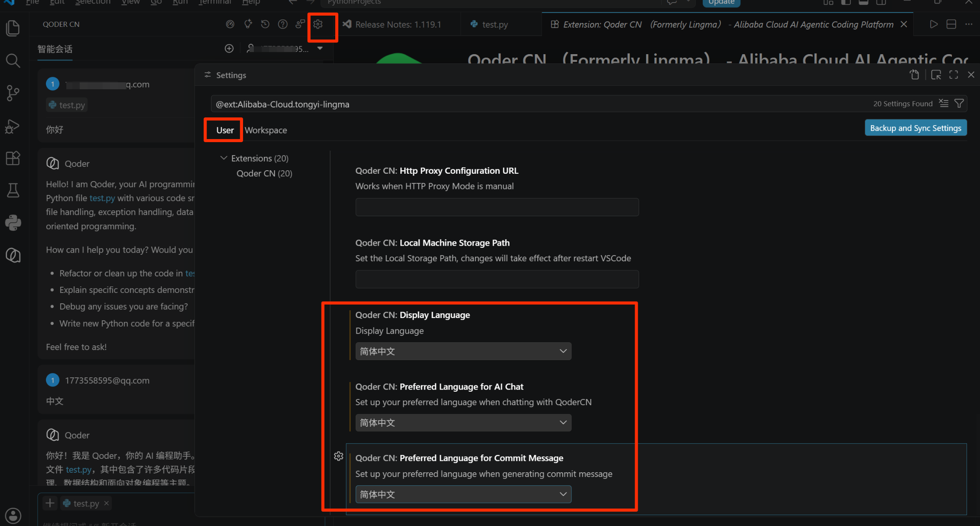Open the Source Control view

13,93
